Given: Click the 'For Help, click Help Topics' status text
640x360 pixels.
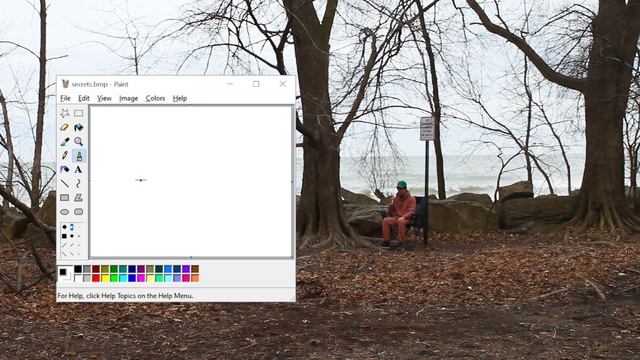Looking at the screenshot, I should pos(125,296).
